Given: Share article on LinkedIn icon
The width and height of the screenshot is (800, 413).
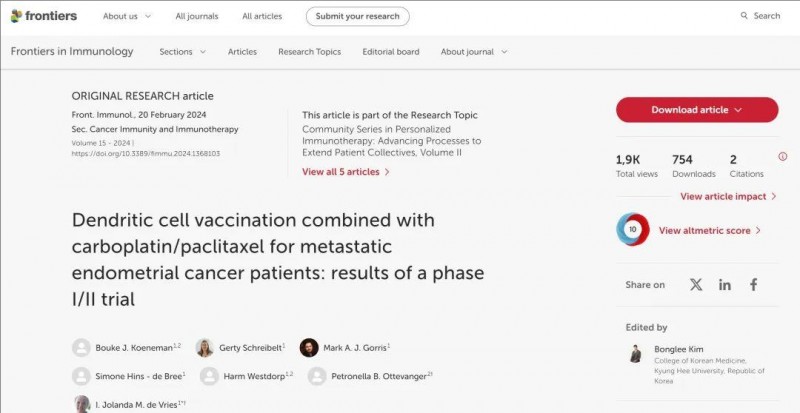Looking at the screenshot, I should pos(724,285).
